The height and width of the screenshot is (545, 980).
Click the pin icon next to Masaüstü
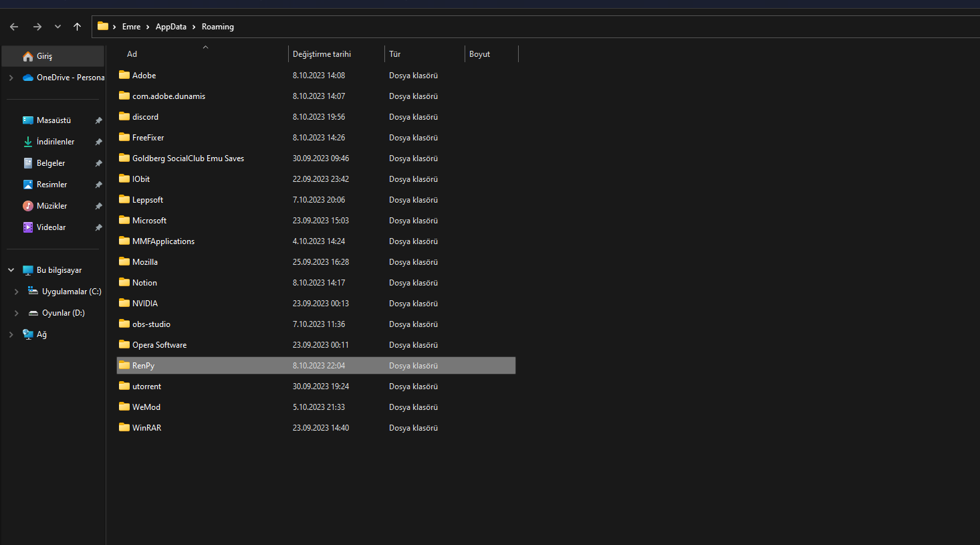pos(98,120)
